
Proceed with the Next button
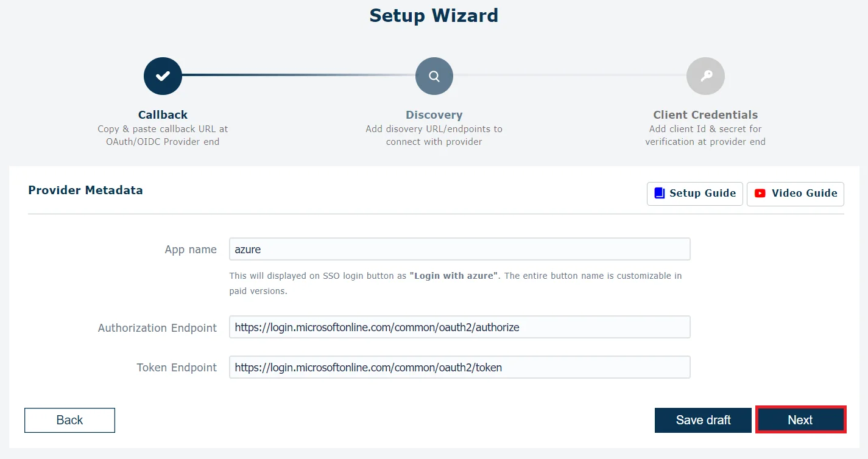(800, 420)
